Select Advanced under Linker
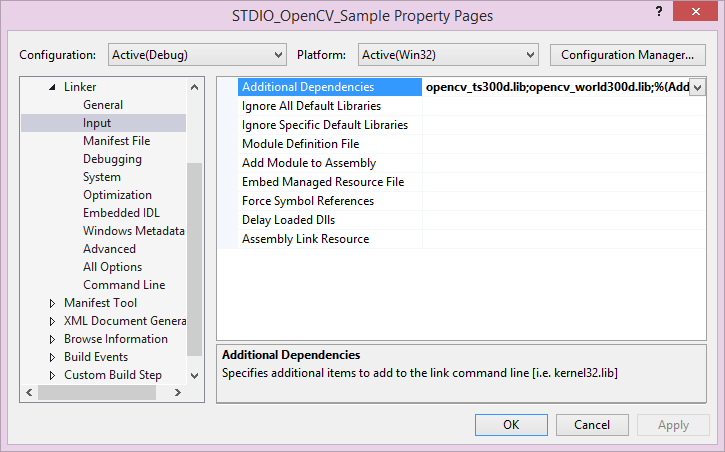Viewport: 725px width, 452px height. click(x=109, y=249)
